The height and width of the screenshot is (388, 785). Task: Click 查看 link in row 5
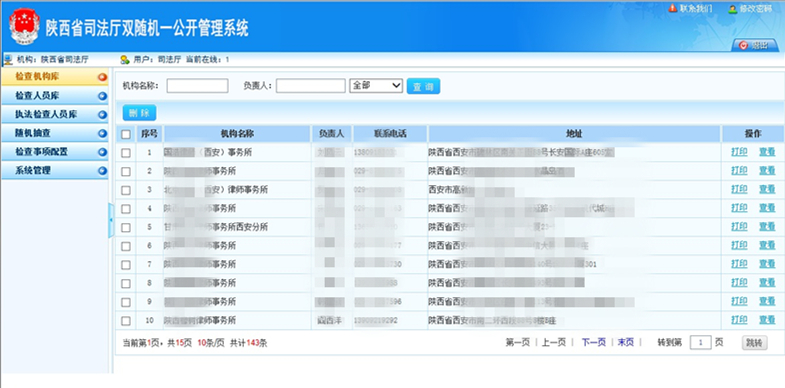pos(767,227)
